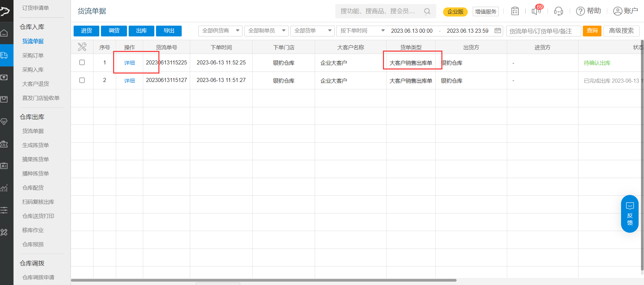Open the coupon promotion sidebar icon
The image size is (644, 285).
[x=4, y=144]
